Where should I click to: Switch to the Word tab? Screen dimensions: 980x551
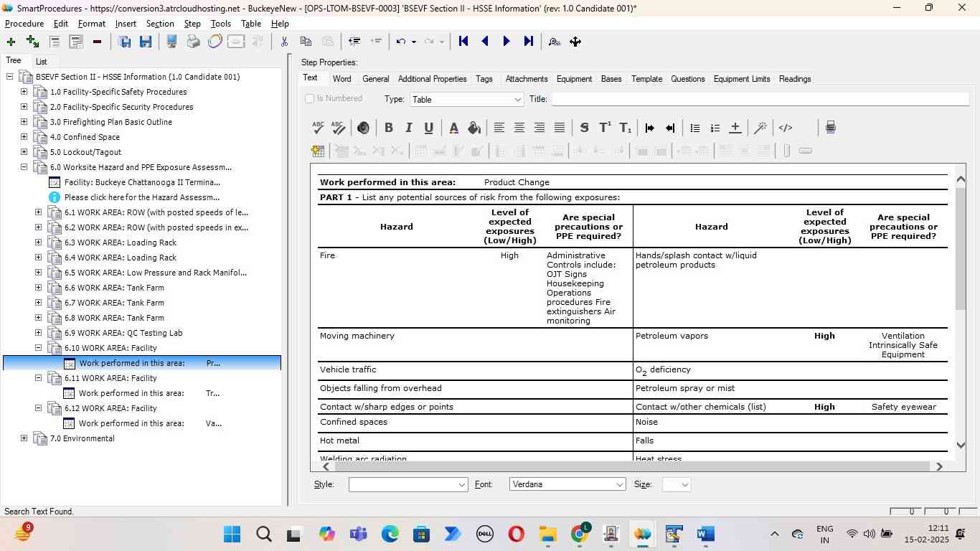[342, 79]
